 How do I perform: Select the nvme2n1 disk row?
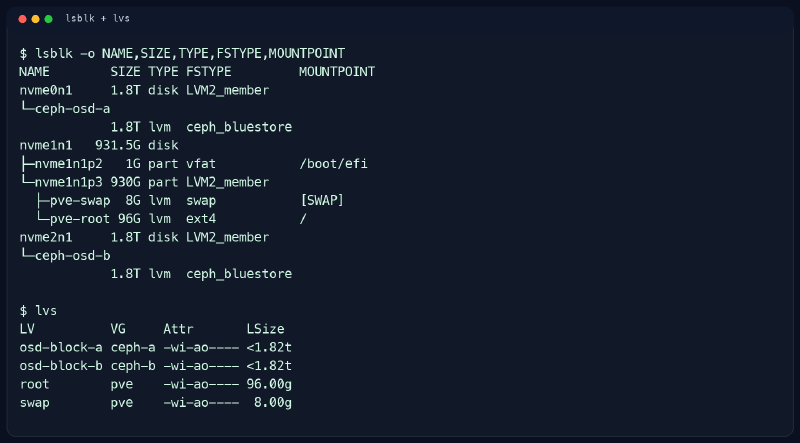[144, 237]
